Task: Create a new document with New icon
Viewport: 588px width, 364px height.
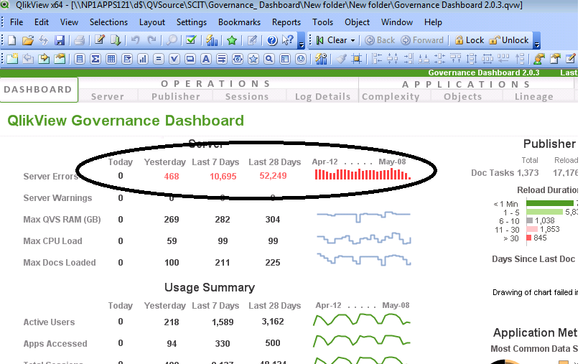Action: [x=12, y=40]
